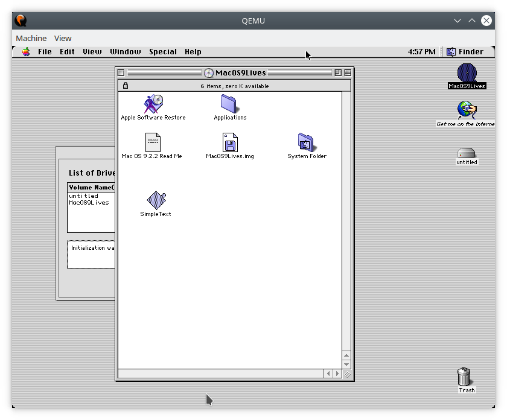The width and height of the screenshot is (507, 420).
Task: Open the System Folder
Action: pos(306,142)
